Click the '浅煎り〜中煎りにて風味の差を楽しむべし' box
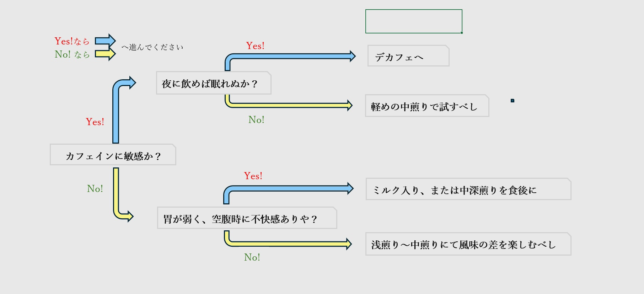644x294 pixels. (x=468, y=244)
